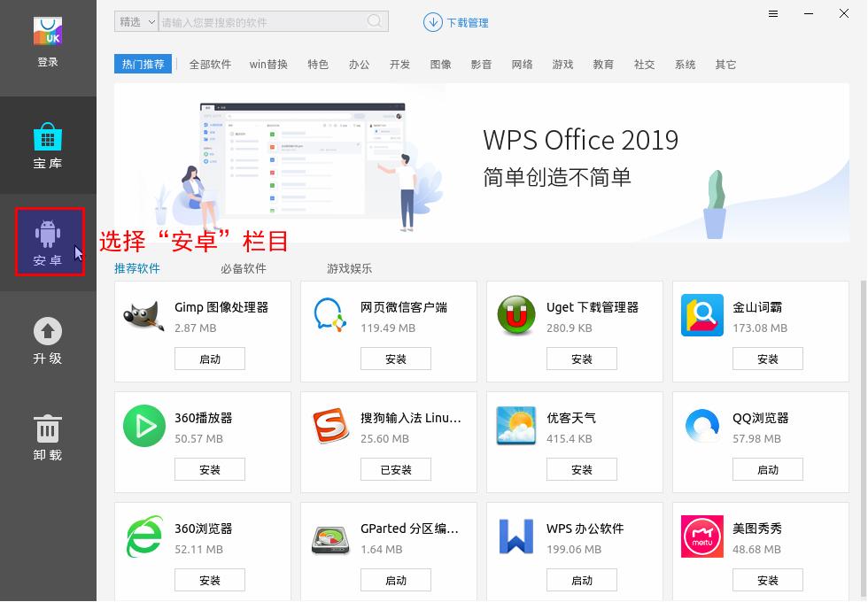Click the WPS Office 2019 banner

click(x=482, y=163)
